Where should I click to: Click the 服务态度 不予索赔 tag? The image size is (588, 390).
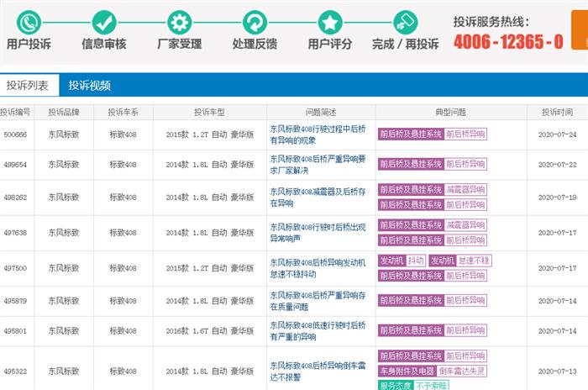pos(413,385)
